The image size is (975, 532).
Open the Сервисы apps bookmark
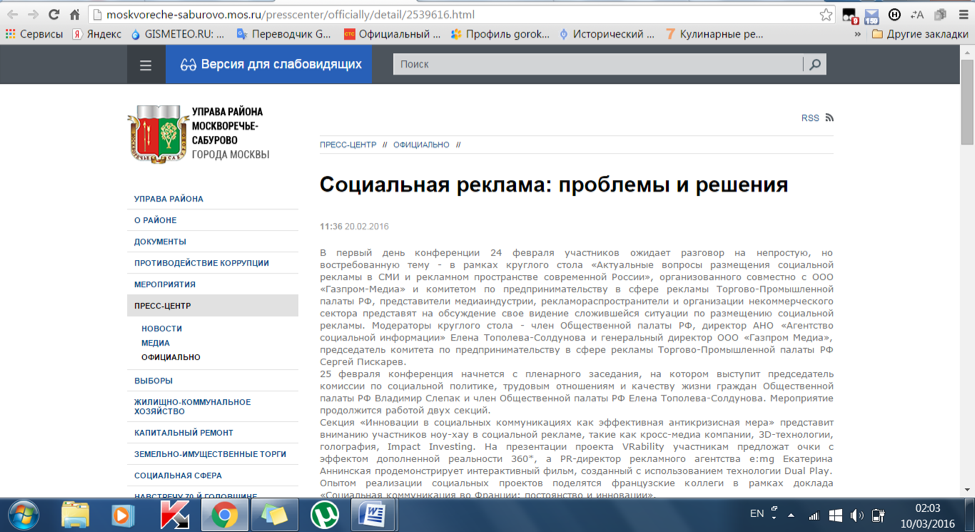[34, 34]
